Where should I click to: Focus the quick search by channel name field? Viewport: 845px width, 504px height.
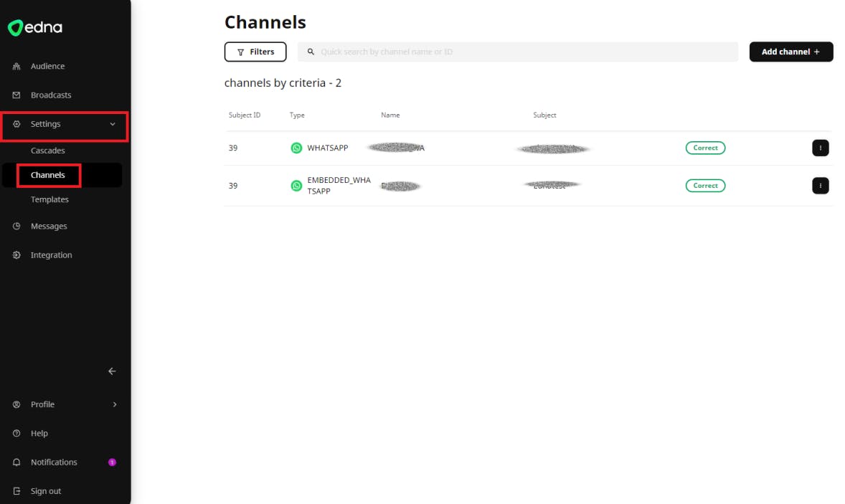point(518,52)
